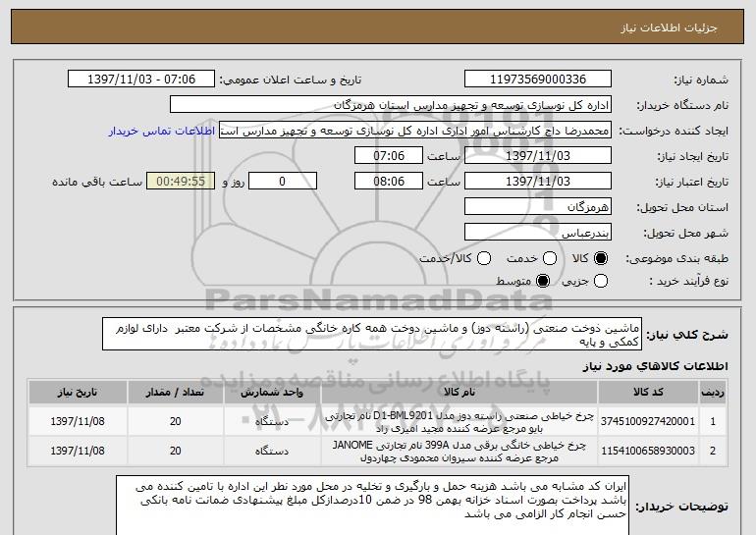Select the خدمت radio button
This screenshot has height=535, width=756.
tap(550, 259)
